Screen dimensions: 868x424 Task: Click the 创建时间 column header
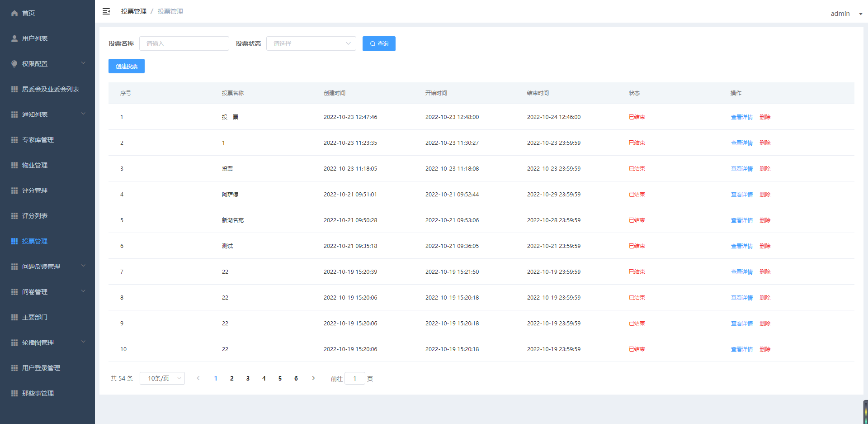coord(335,93)
